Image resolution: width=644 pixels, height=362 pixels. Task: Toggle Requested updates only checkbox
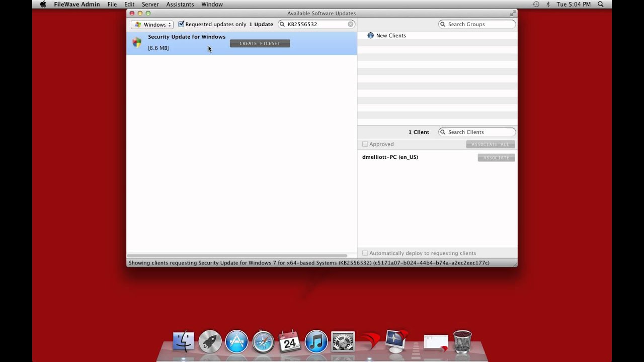(182, 24)
